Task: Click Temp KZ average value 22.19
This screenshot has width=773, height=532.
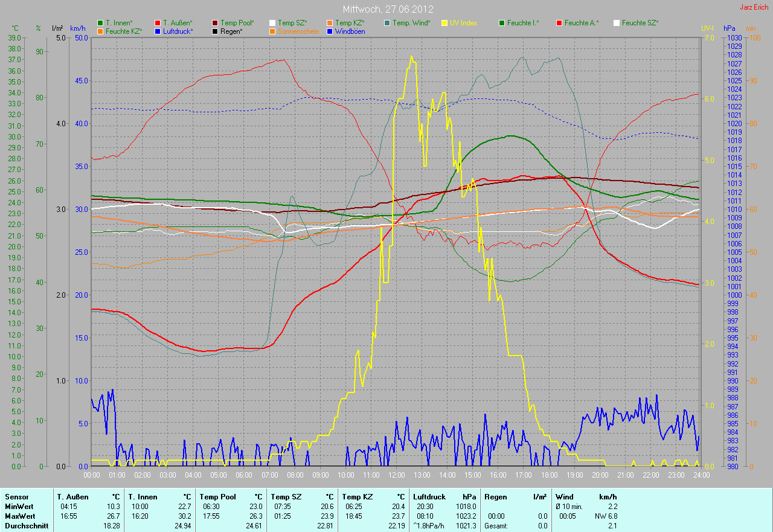Action: [x=396, y=526]
